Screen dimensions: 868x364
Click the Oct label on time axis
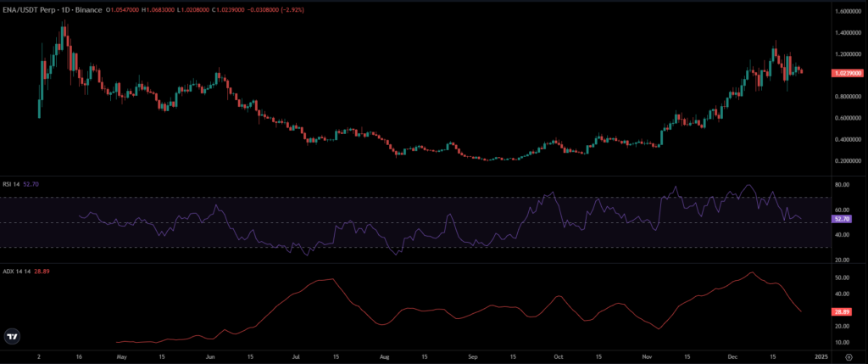coord(559,357)
